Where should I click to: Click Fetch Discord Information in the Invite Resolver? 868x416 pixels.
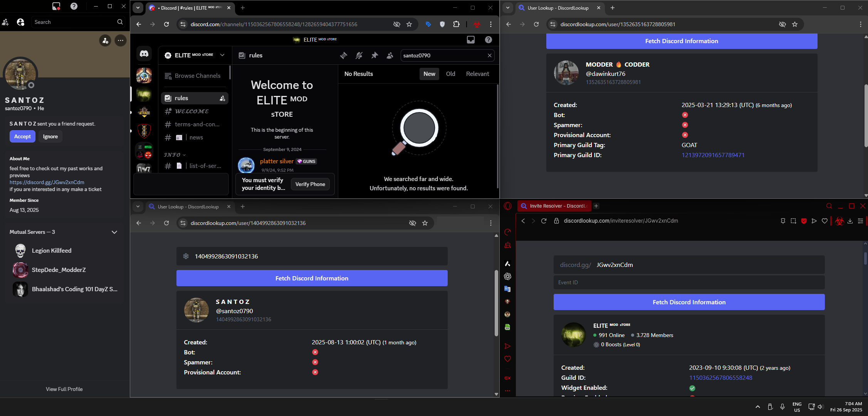point(689,302)
